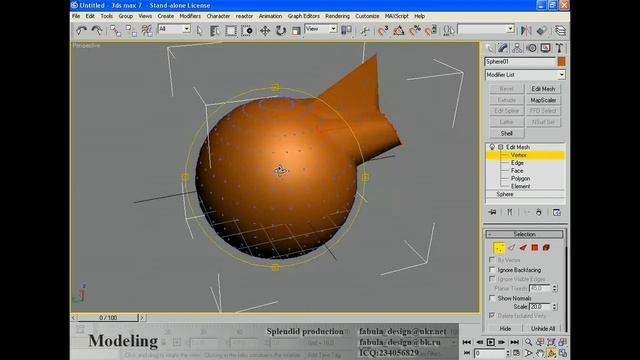The width and height of the screenshot is (640, 360).
Task: Click Use Pivot Point Center icon
Action: (x=347, y=30)
